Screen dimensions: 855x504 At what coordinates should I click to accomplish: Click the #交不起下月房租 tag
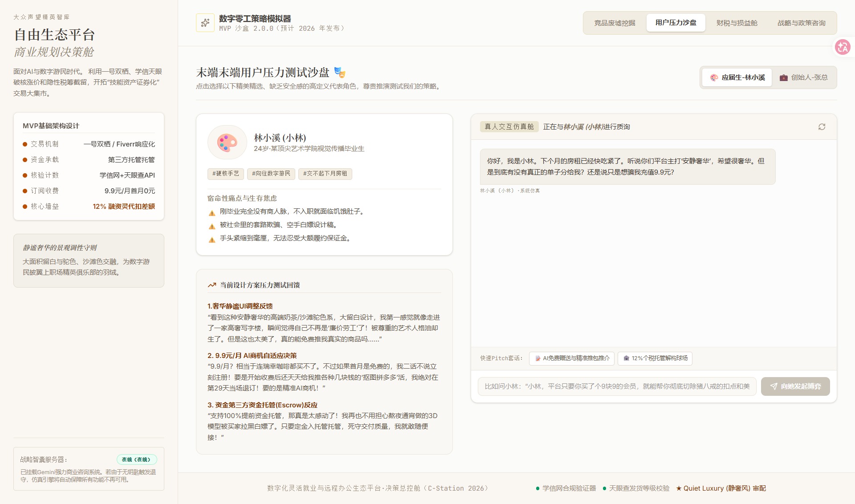[325, 174]
